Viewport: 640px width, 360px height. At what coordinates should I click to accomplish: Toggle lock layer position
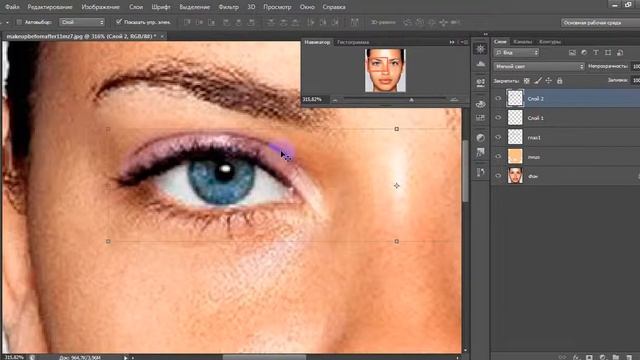[549, 81]
